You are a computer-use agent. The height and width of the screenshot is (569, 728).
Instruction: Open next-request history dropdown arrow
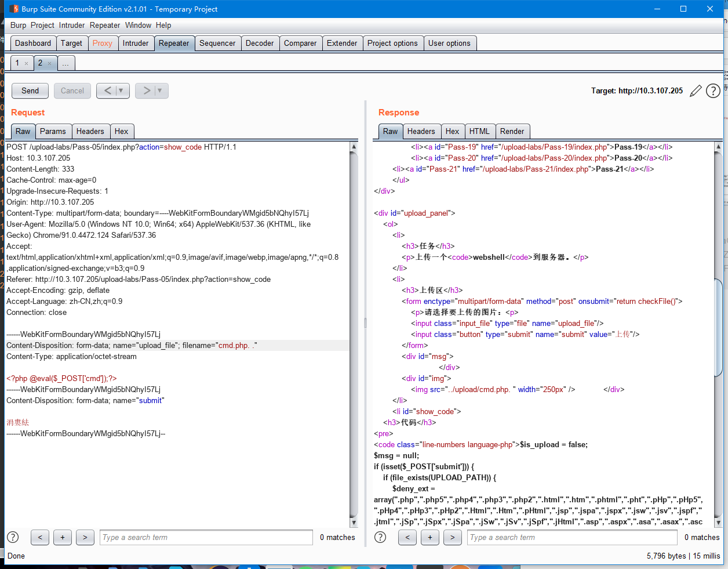160,90
